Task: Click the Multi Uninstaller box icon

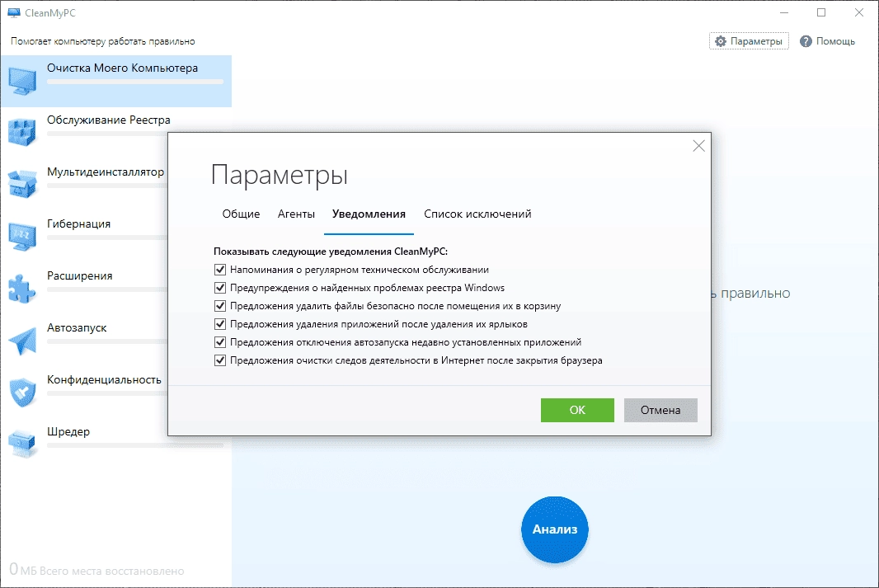Action: (22, 185)
